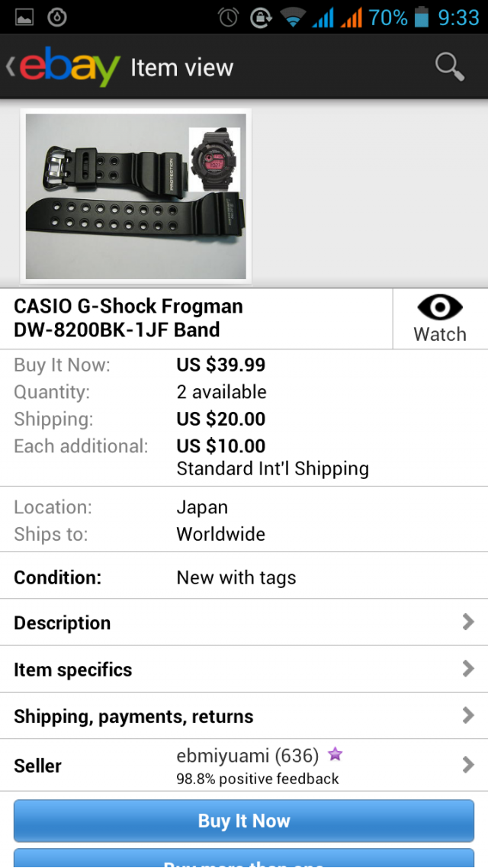This screenshot has height=868, width=488.
Task: Tap the alarm clock status icon
Action: point(228,17)
